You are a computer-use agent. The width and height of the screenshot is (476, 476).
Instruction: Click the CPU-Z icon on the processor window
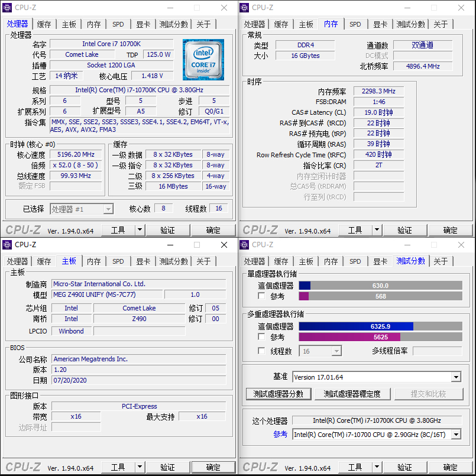[7, 8]
